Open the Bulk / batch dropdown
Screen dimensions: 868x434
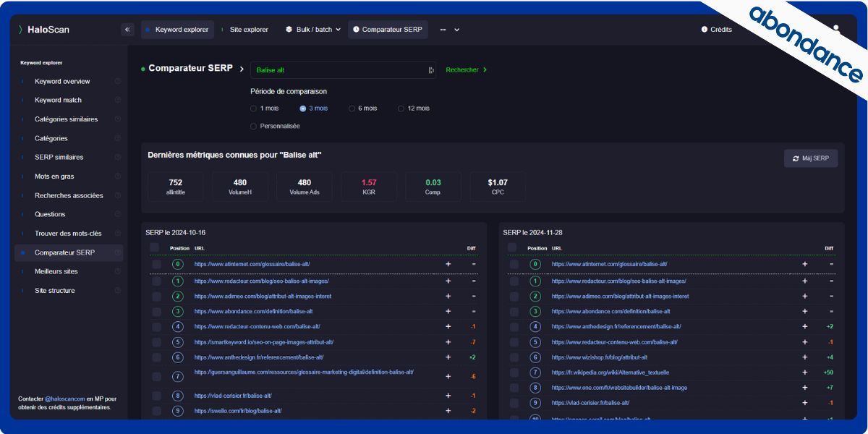coord(313,30)
